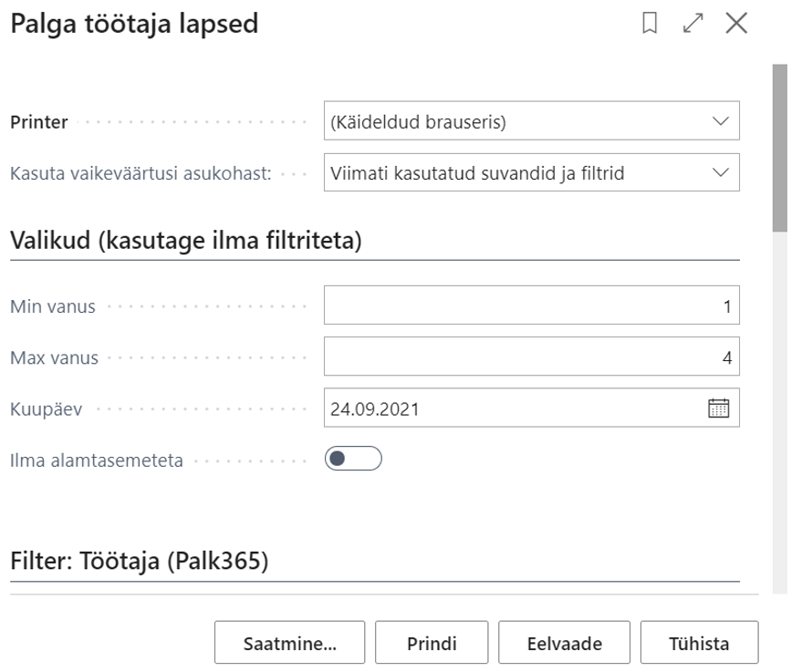
Task: Expand Kasuta vaikeväärtusi asukohast dropdown
Action: (721, 172)
